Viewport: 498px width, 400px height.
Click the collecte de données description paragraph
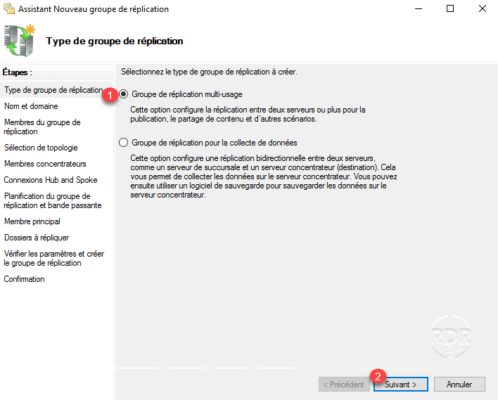(263, 176)
